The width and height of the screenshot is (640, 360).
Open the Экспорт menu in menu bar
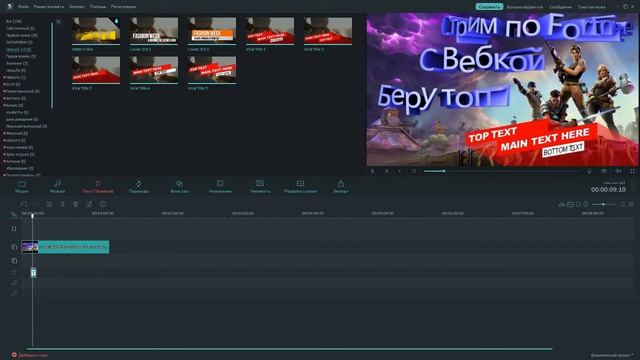[77, 7]
